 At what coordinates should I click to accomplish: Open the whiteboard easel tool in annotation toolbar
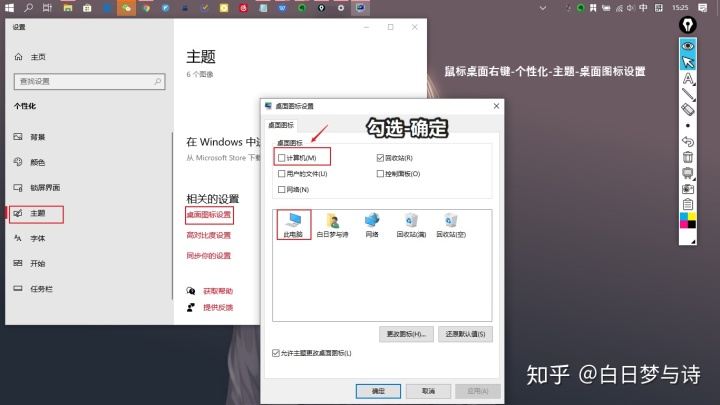687,173
